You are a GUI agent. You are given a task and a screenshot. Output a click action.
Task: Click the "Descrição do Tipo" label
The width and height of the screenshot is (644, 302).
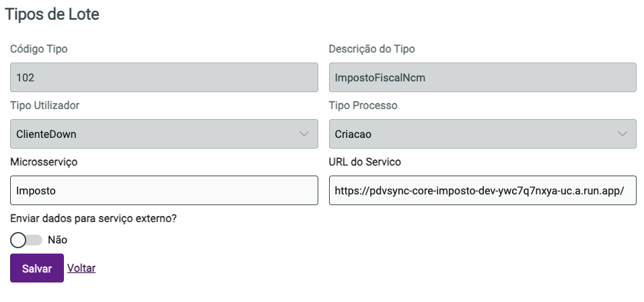click(371, 49)
